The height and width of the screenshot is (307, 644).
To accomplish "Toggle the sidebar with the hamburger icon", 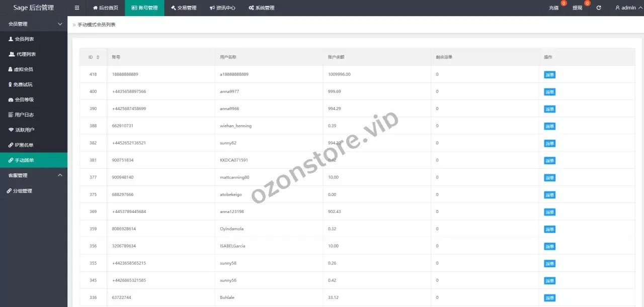I will (76, 8).
